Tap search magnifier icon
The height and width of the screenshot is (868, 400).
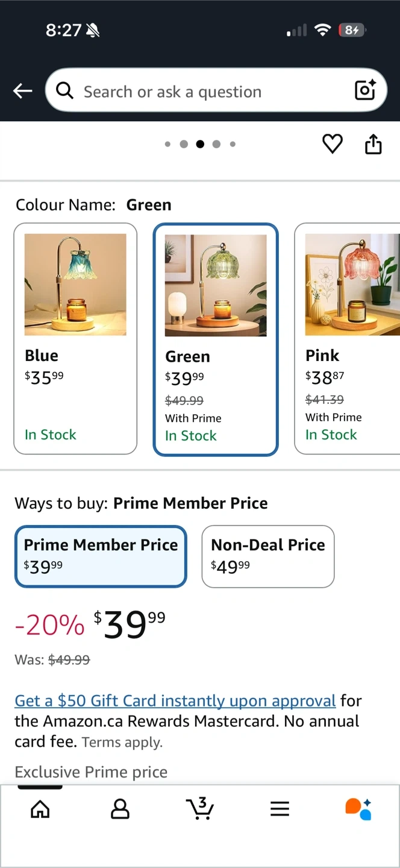click(64, 91)
